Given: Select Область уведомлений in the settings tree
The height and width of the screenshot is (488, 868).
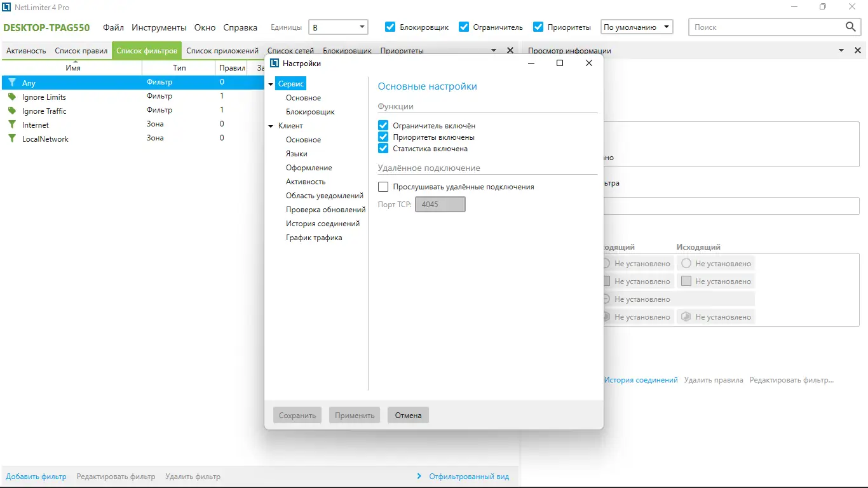Looking at the screenshot, I should (325, 196).
